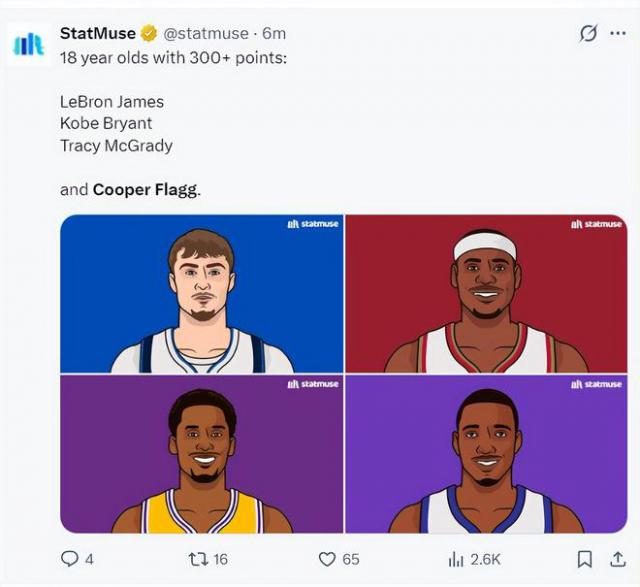The width and height of the screenshot is (640, 587).
Task: Click the 6m timestamp
Action: pos(274,33)
